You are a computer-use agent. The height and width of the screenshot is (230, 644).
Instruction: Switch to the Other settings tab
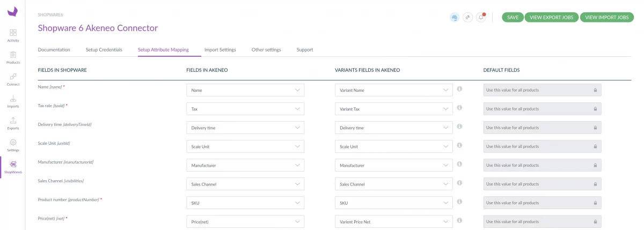click(266, 50)
